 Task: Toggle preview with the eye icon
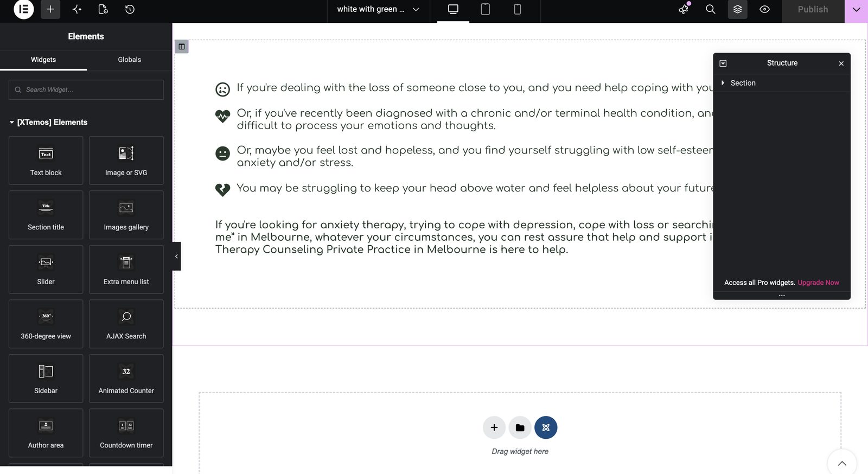point(764,9)
